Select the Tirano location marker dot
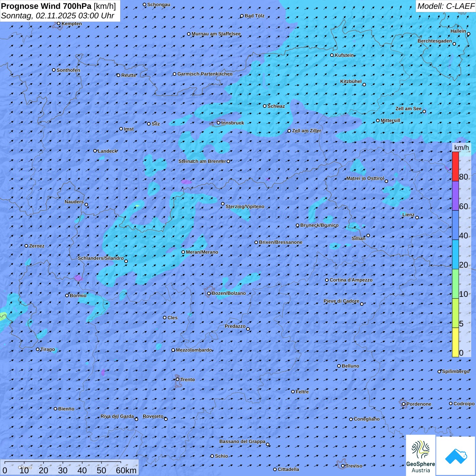Image resolution: width=476 pixels, height=476 pixels. click(x=38, y=349)
